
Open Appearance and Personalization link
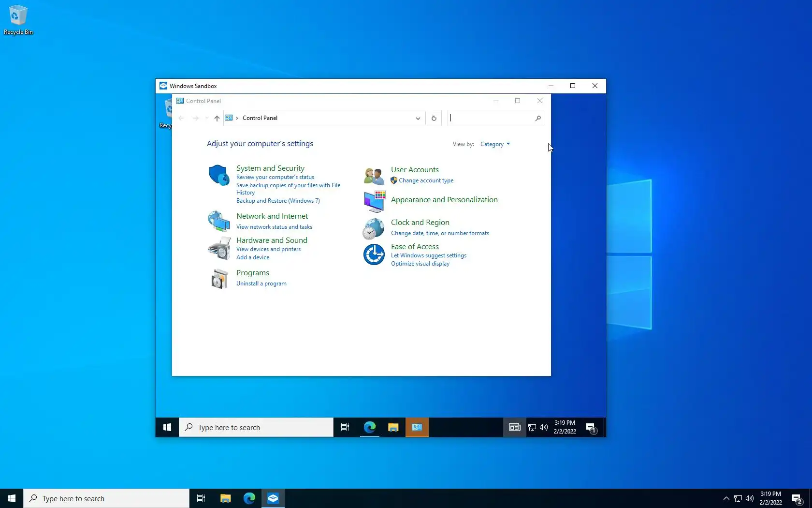point(444,200)
